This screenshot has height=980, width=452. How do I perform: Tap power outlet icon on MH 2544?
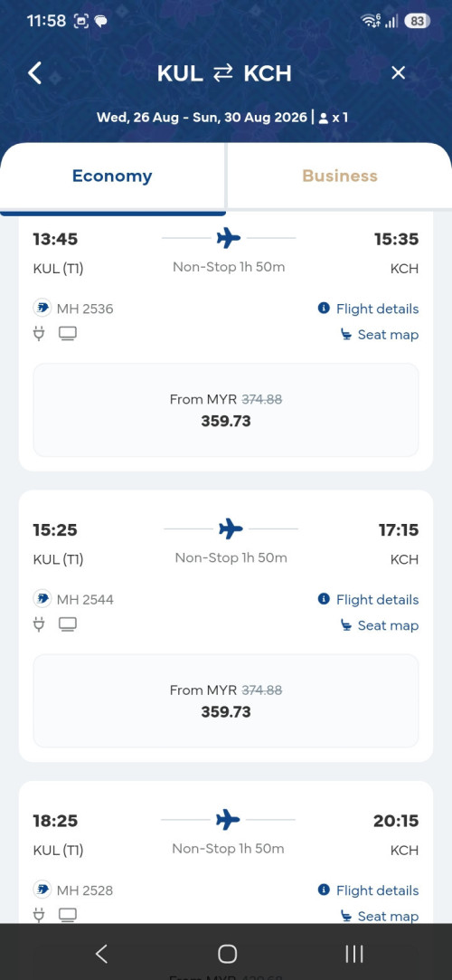(40, 624)
